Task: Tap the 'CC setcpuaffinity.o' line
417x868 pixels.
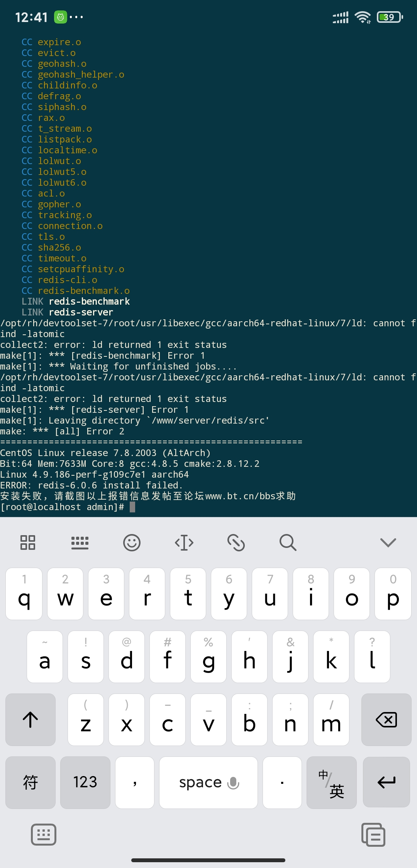Action: (x=73, y=269)
